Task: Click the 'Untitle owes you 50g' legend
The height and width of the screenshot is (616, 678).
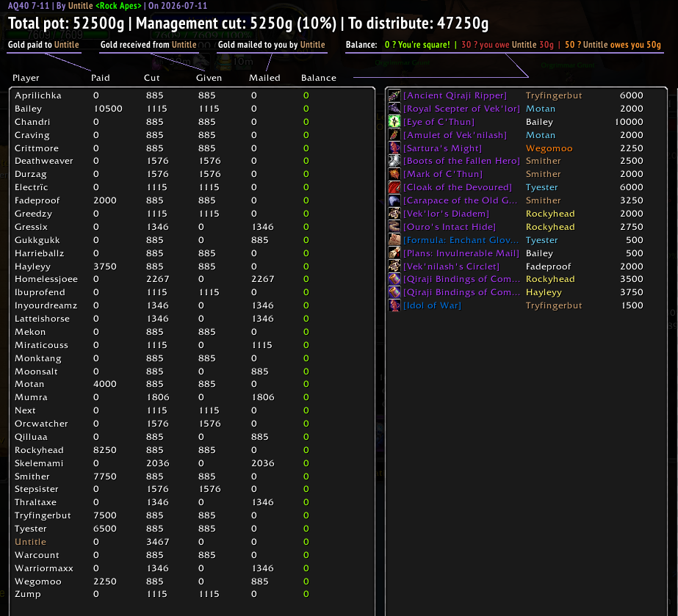Action: coord(613,45)
